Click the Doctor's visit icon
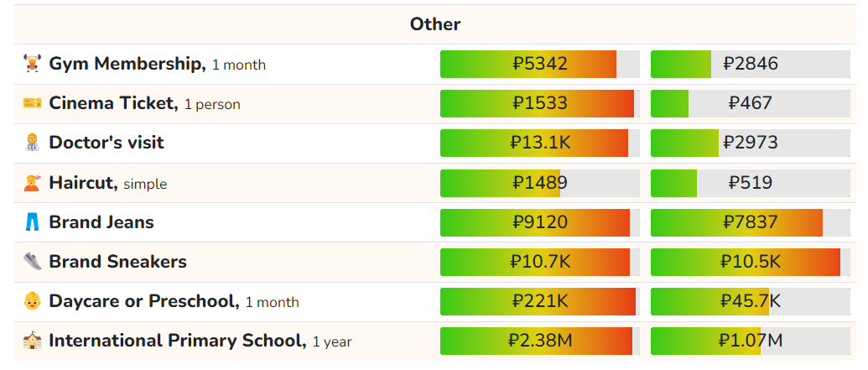868x370 pixels. click(32, 143)
